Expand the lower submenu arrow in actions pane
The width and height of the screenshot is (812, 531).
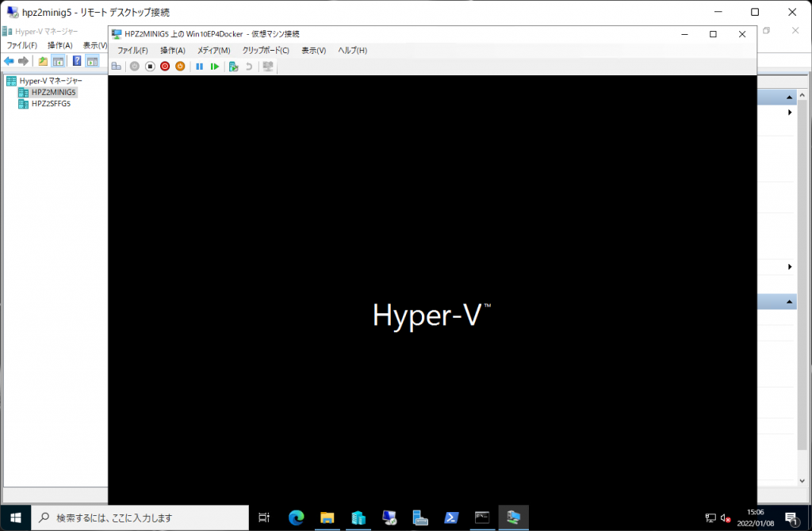pyautogui.click(x=790, y=266)
